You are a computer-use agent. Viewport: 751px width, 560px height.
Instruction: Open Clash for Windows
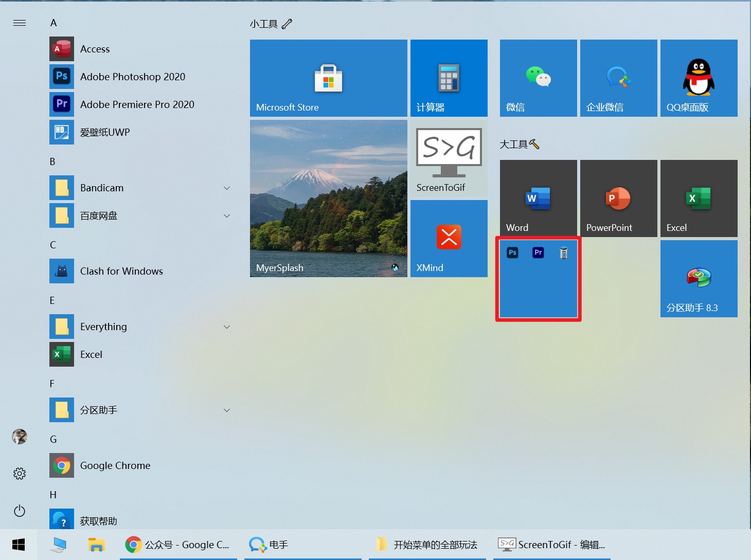pos(140,271)
